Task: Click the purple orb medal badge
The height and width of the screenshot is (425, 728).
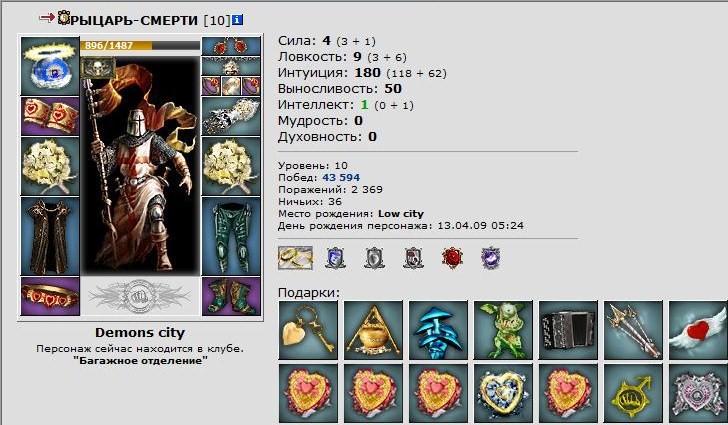Action: (491, 258)
